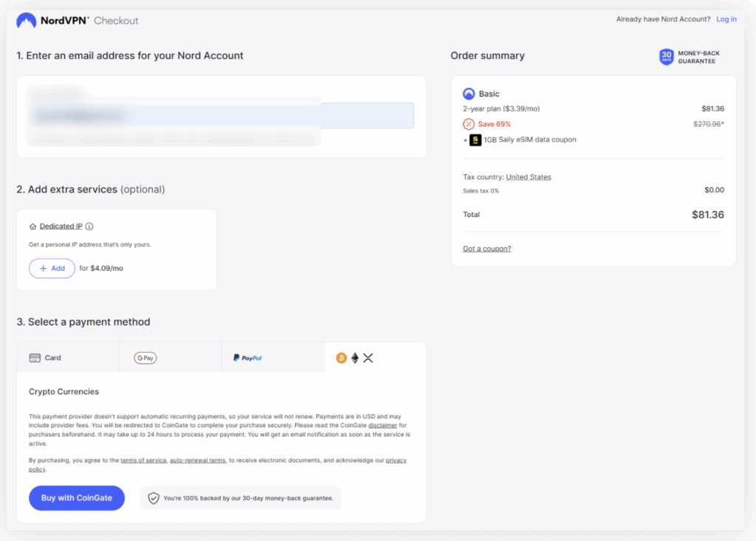Click the 1GB Saily eSIM data coupon text

530,139
